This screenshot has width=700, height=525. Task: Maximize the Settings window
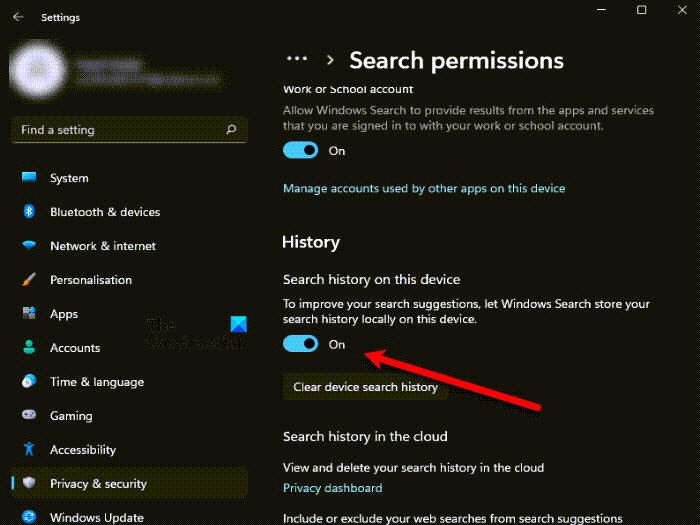642,9
